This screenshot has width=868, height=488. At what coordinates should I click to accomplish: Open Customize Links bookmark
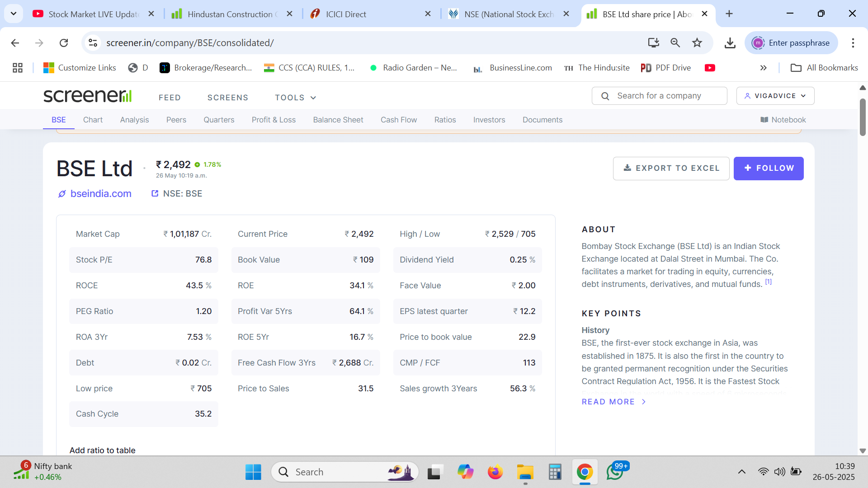click(x=80, y=68)
